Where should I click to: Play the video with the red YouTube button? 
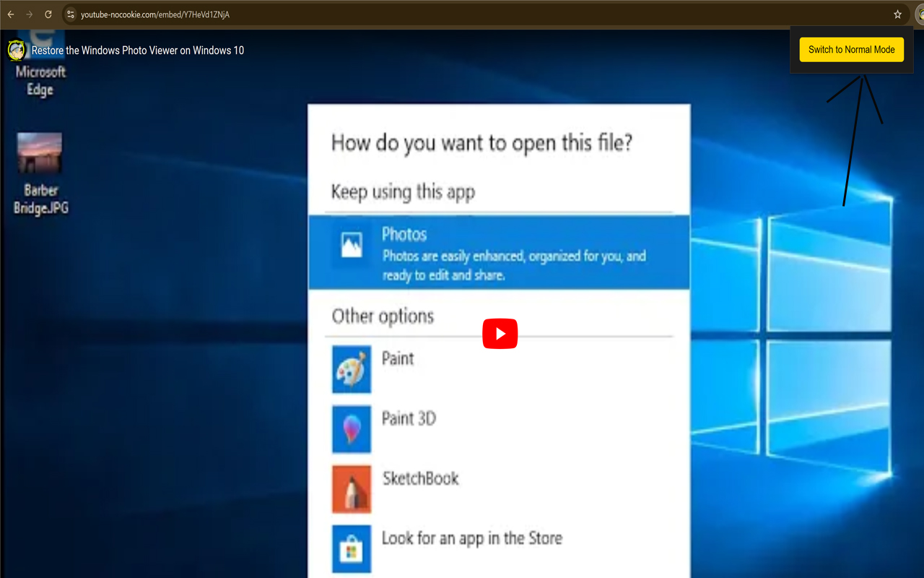pyautogui.click(x=500, y=334)
